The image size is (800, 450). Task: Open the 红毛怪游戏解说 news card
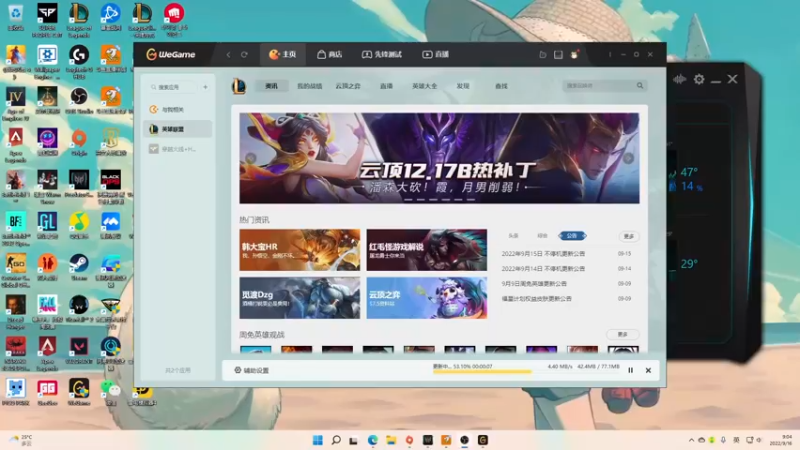click(x=427, y=250)
